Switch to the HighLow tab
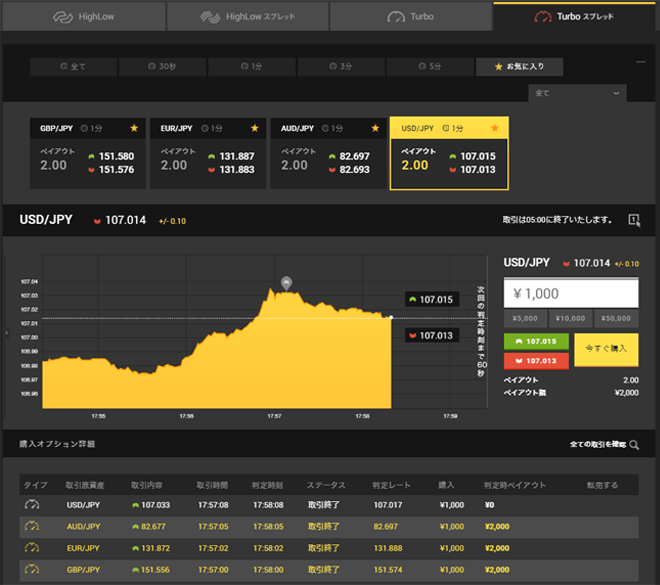Image resolution: width=660 pixels, height=585 pixels. pyautogui.click(x=84, y=16)
